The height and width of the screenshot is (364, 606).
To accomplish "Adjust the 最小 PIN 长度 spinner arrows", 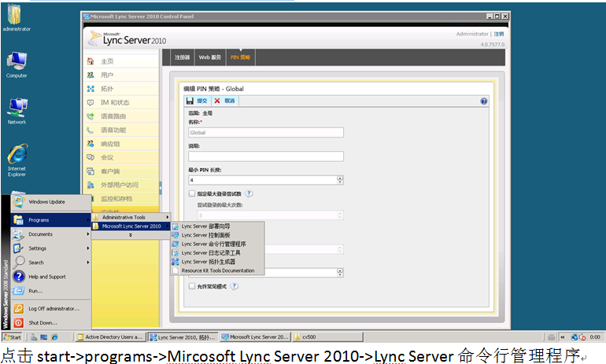I will coord(340,180).
